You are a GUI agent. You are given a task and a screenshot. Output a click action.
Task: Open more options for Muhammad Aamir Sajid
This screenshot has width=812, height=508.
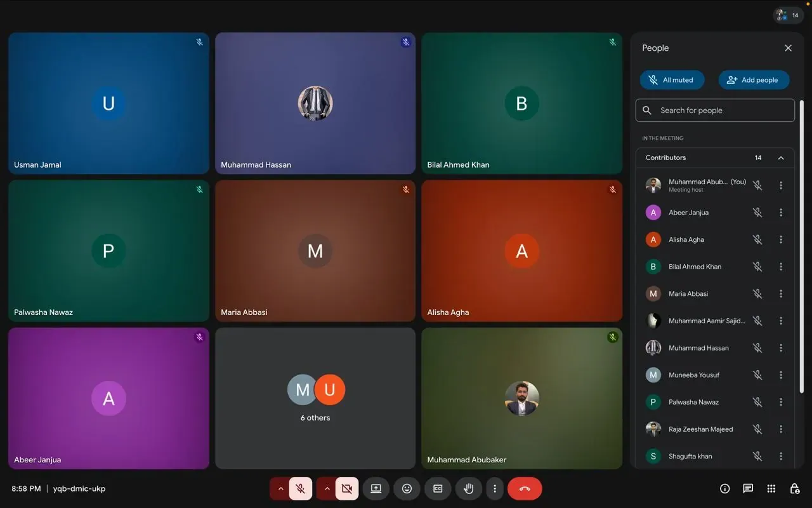[781, 321]
